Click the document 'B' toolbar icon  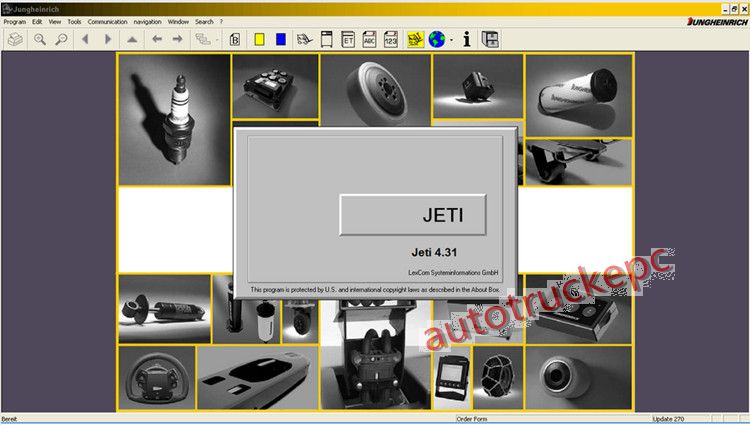tap(234, 40)
